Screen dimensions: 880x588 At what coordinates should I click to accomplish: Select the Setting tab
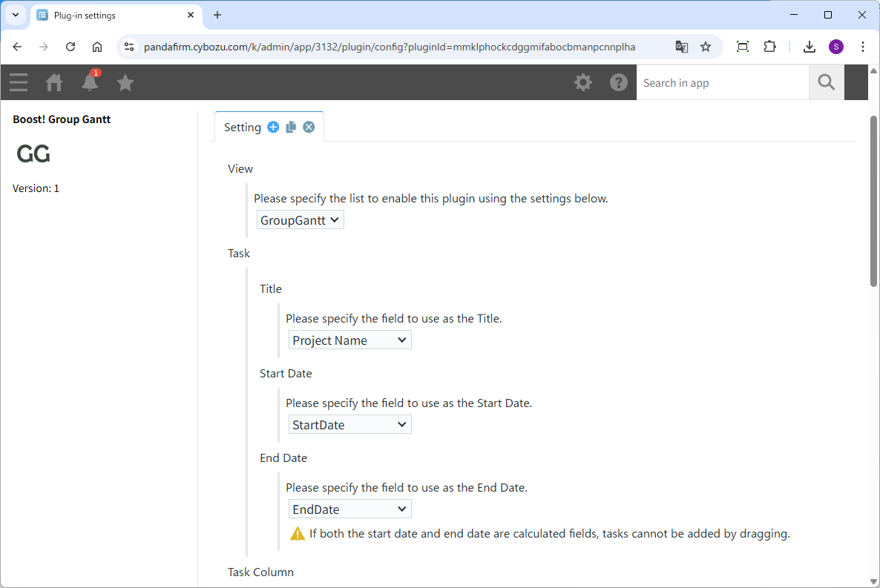click(243, 127)
